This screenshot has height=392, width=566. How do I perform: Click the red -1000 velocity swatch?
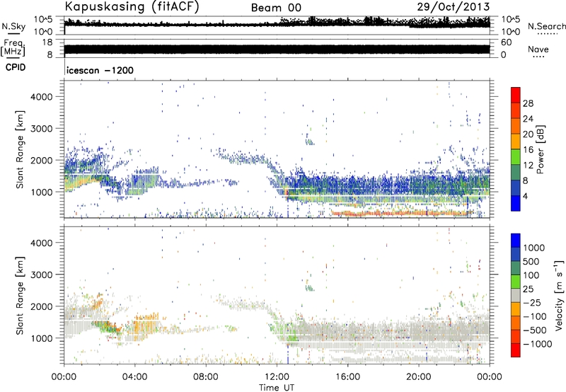click(516, 350)
